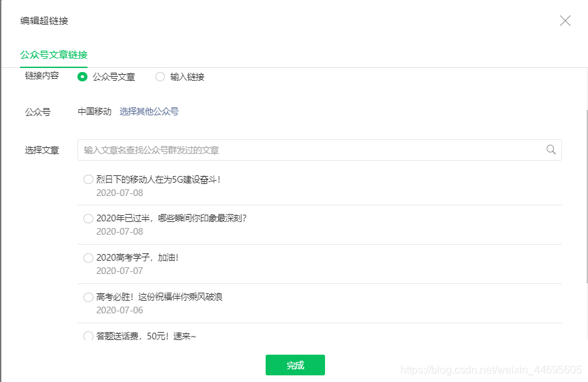The height and width of the screenshot is (382, 588).
Task: Click the title 烈日下的移动人在为5G建设奋斗！
Action: 158,180
